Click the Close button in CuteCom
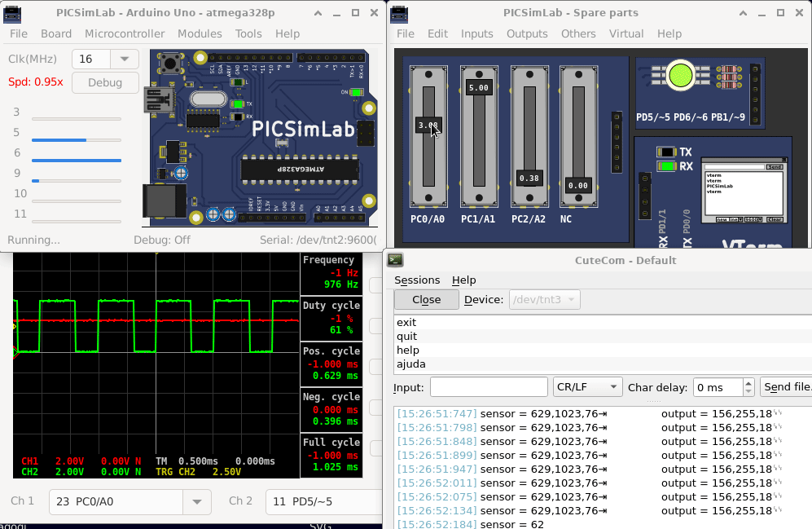812x529 pixels. (426, 299)
